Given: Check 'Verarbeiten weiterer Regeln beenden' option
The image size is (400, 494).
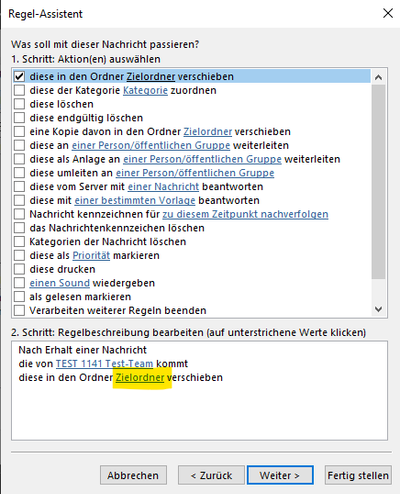Looking at the screenshot, I should [x=19, y=310].
